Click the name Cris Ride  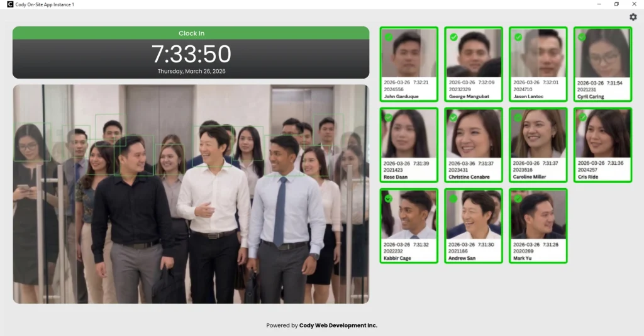[588, 177]
